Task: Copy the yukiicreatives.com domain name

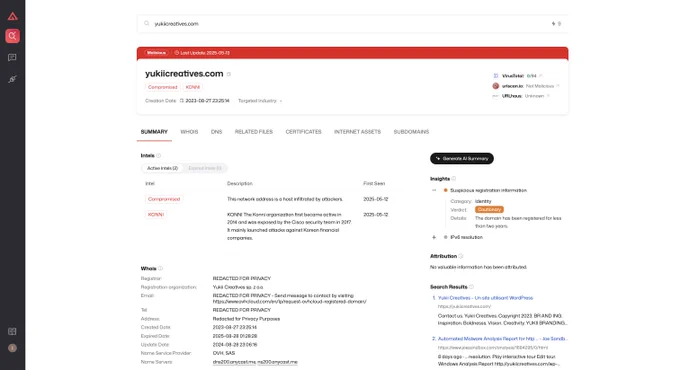Action: [229, 74]
